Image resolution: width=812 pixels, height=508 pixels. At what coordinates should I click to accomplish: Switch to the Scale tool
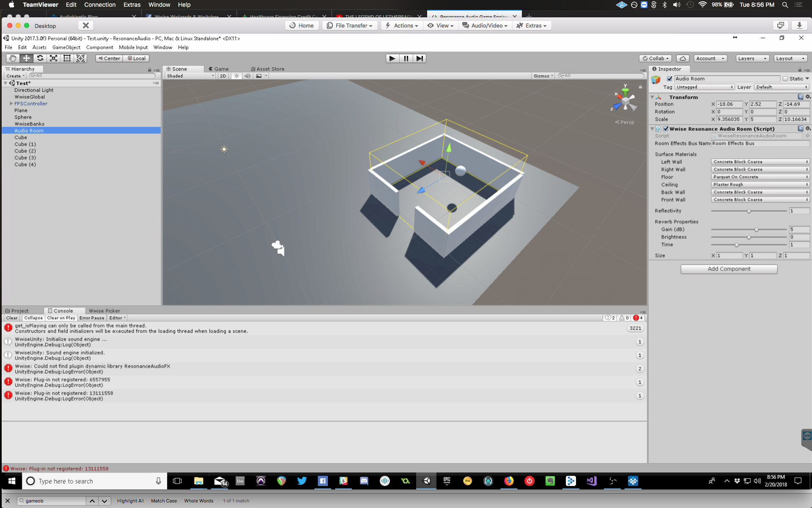pyautogui.click(x=54, y=58)
